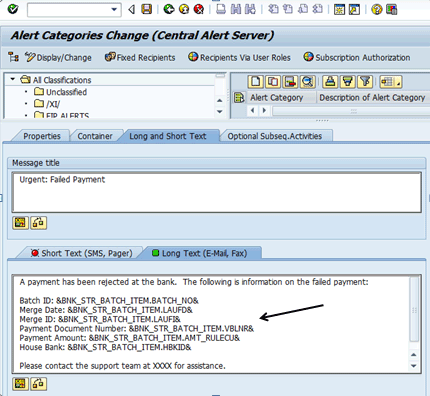Click the long text box scroll up arrow
The image size is (430, 396).
[x=414, y=355]
